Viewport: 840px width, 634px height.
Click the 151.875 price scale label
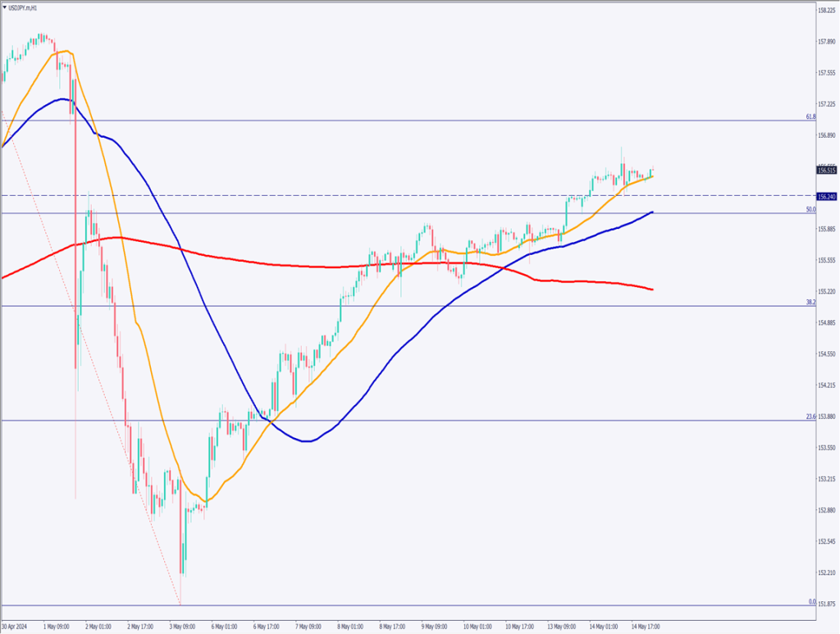(x=827, y=604)
